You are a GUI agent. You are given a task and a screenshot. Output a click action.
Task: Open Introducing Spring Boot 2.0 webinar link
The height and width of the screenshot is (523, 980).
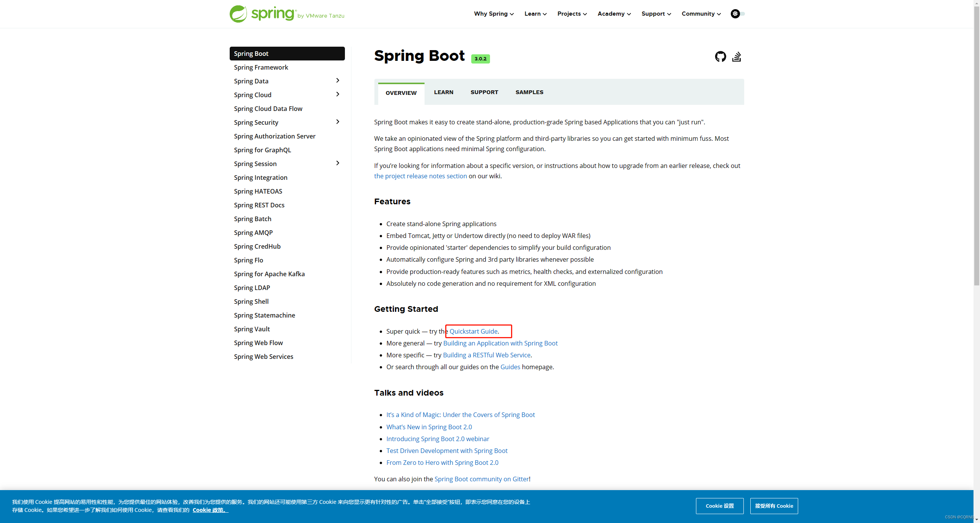click(438, 439)
